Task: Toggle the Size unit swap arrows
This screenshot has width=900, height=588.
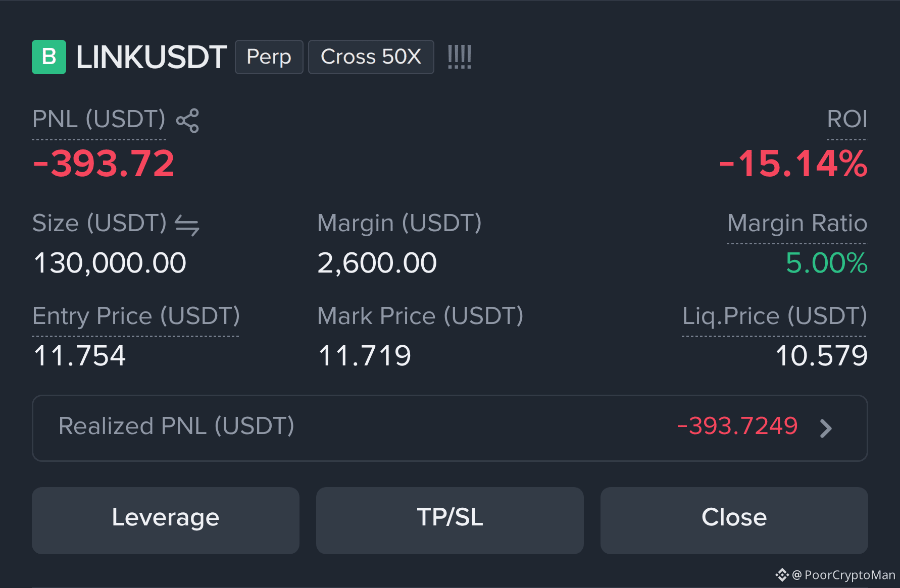Action: click(187, 225)
